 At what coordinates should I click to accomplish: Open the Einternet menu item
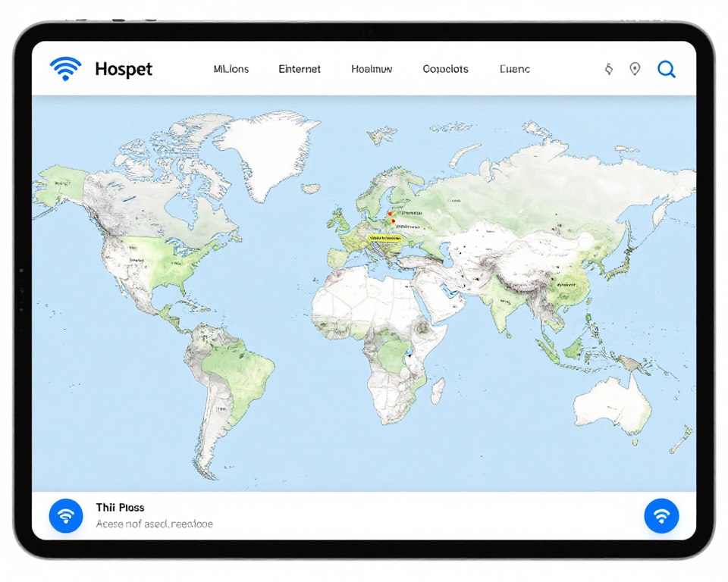click(x=300, y=69)
